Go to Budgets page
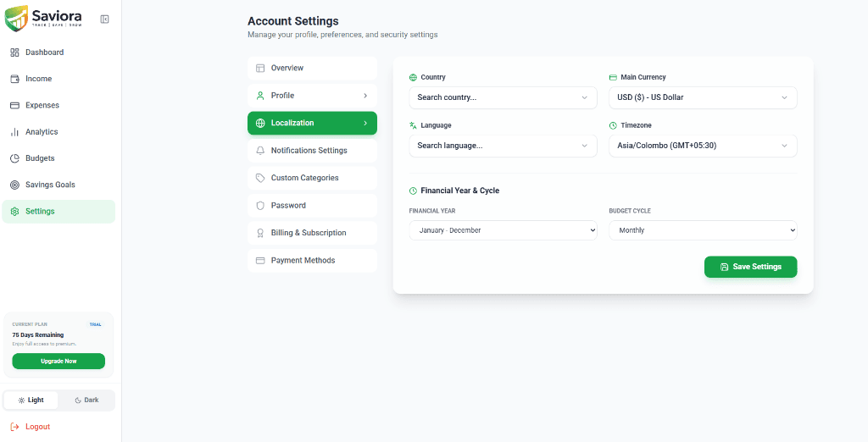This screenshot has width=868, height=442. point(58,158)
